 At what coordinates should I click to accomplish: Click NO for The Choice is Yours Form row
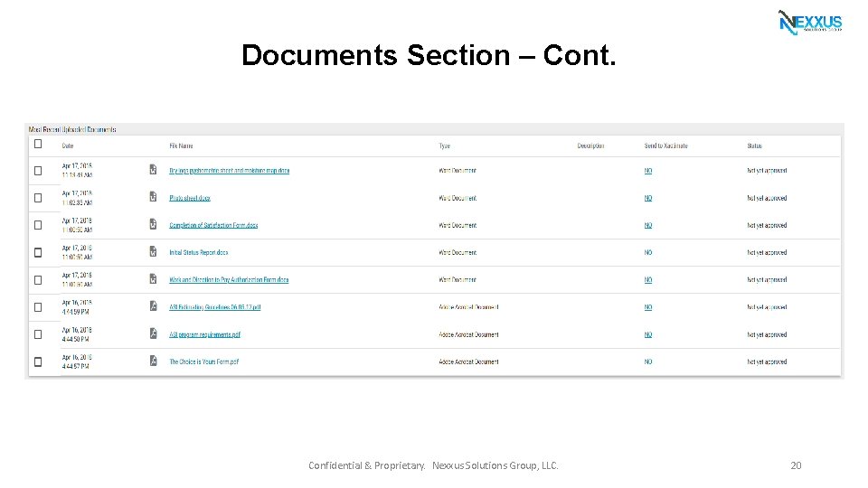[x=648, y=361]
